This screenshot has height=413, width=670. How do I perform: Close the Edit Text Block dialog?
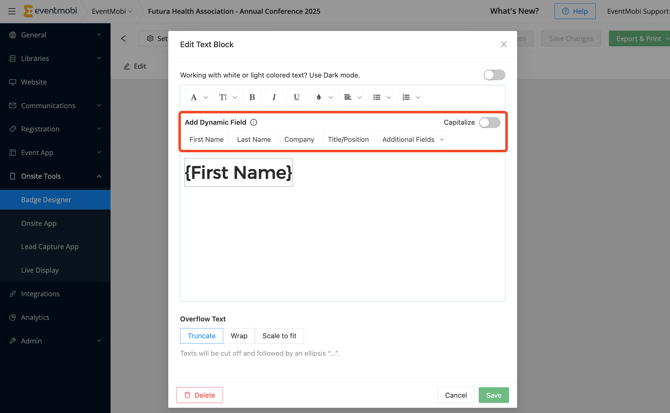click(x=503, y=44)
